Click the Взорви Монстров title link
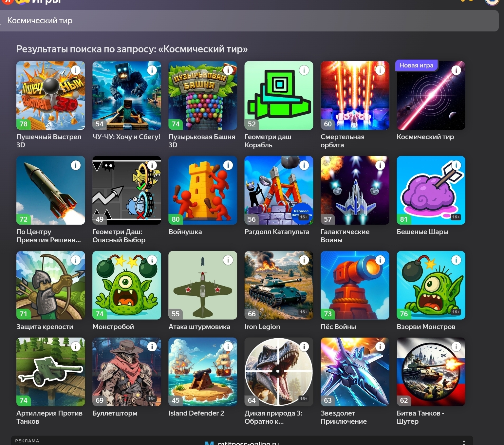504x445 pixels. [x=426, y=327]
